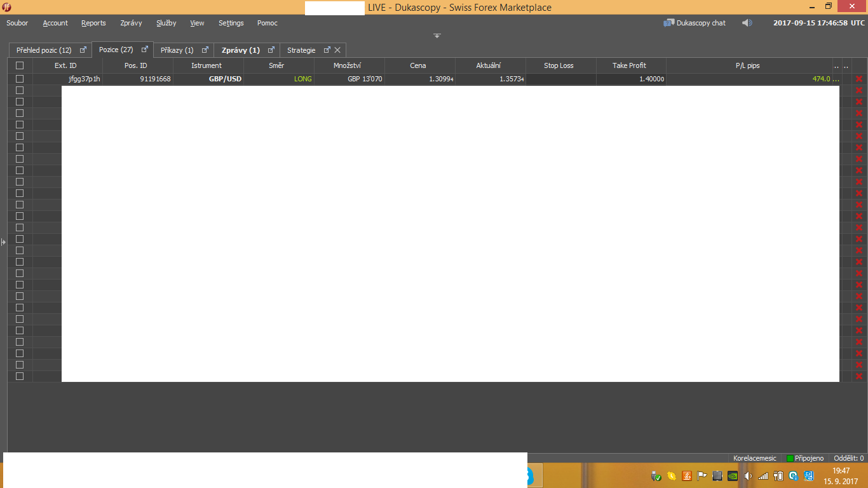Click the green Připojeno connection status indicator
The width and height of the screenshot is (868, 488).
(x=790, y=458)
